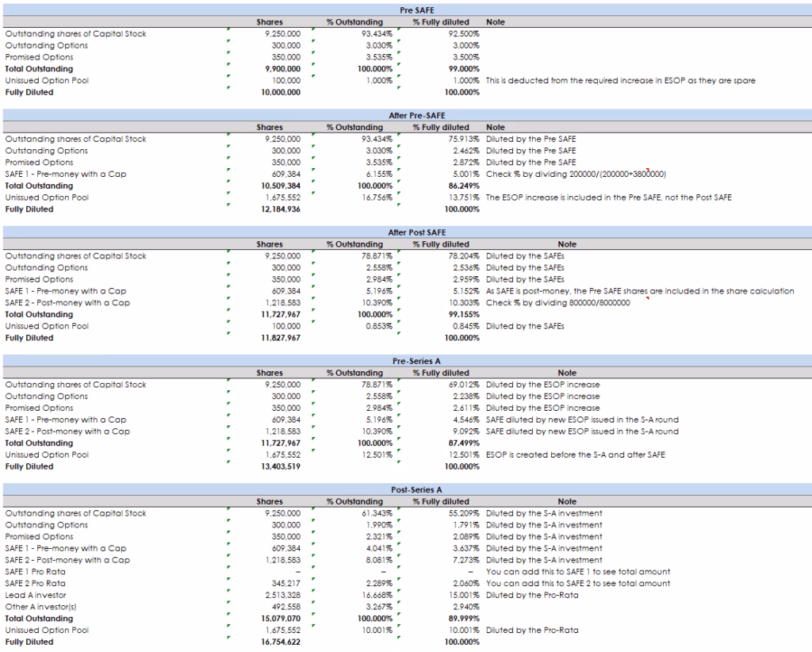Click the "After Pre-SAFE" section title
This screenshot has width=812, height=652.
coord(417,116)
